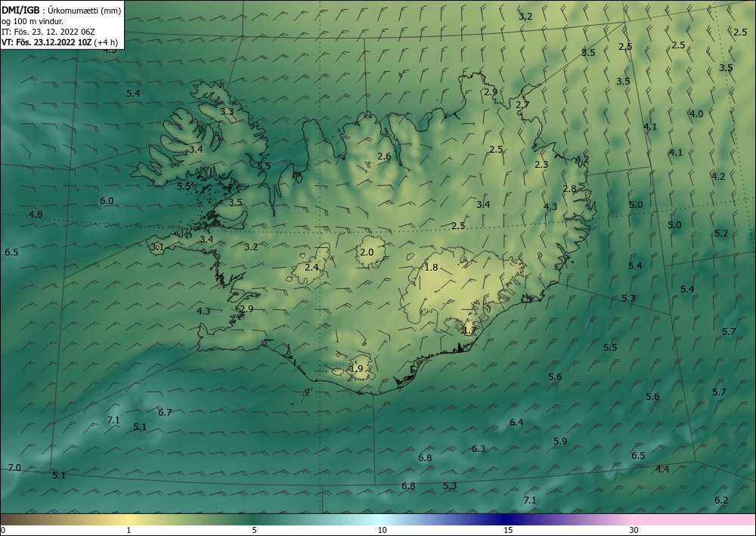
Task: Click the color scale tick label '1'
Action: click(x=129, y=530)
